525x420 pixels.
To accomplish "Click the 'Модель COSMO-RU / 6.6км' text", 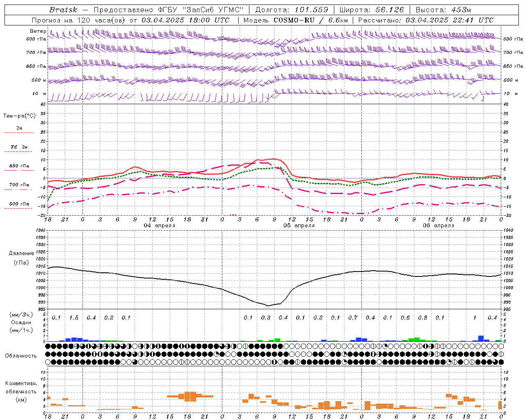I will pos(295,20).
